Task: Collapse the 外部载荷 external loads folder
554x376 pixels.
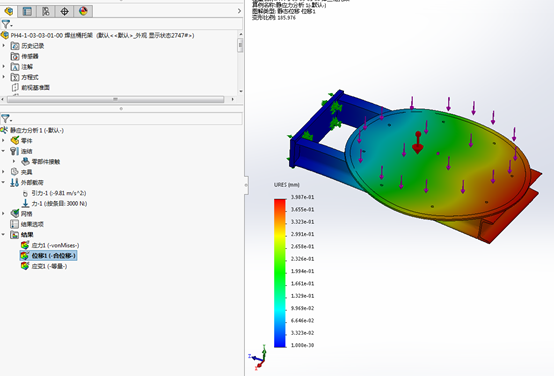Action: pyautogui.click(x=4, y=182)
